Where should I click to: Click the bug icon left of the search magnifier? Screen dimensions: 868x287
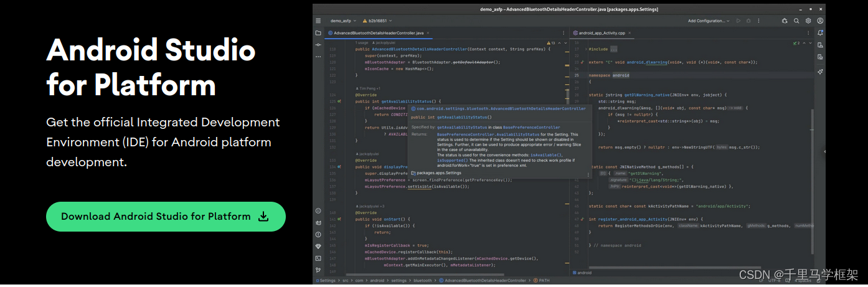pyautogui.click(x=785, y=21)
